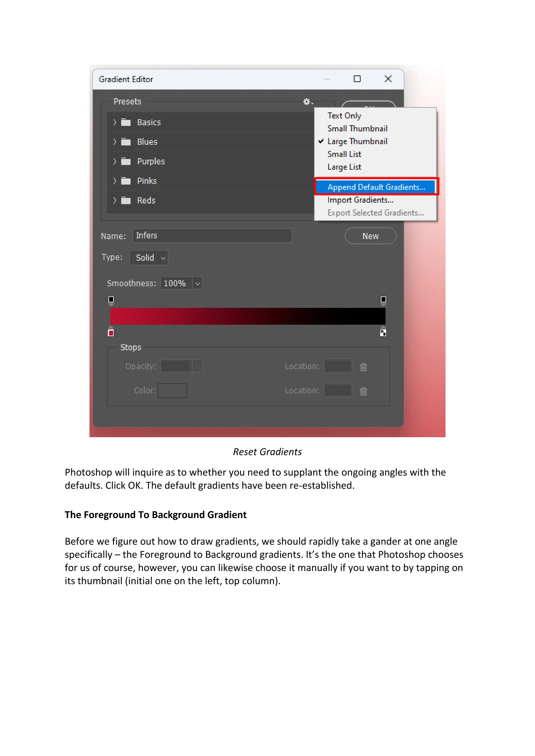The width and height of the screenshot is (535, 756).
Task: Delete color stop with the Color row trash icon
Action: click(x=363, y=391)
